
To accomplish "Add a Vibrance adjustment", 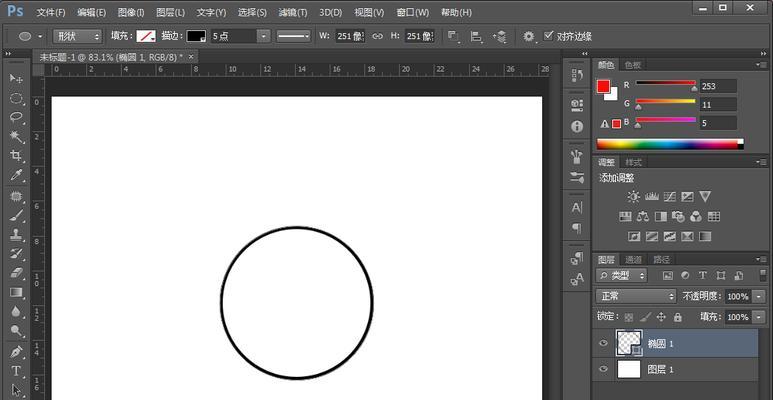I will coord(705,197).
